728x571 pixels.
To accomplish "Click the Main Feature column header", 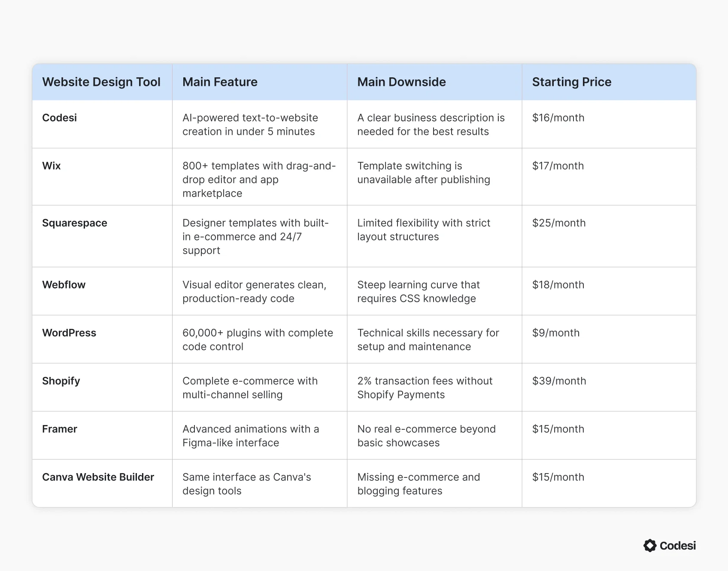I will tap(220, 82).
